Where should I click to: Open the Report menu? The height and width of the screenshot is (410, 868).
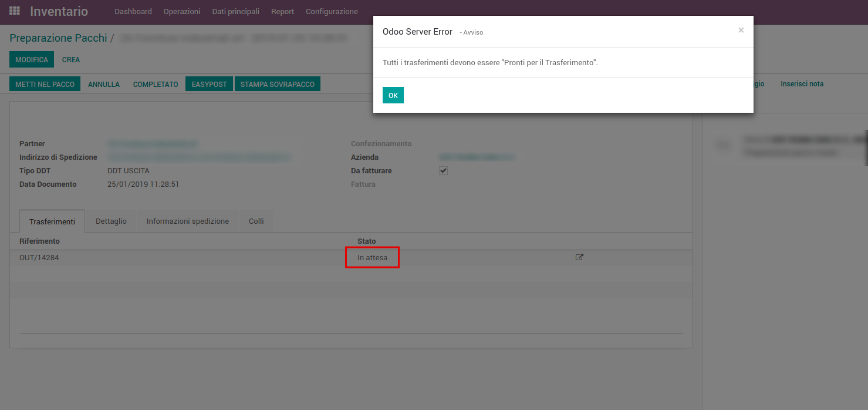[x=282, y=12]
